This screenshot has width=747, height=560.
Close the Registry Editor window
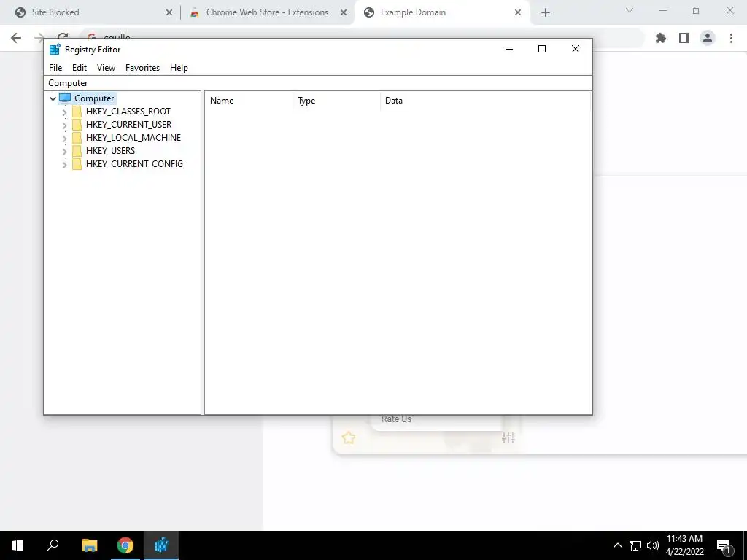[x=576, y=49]
